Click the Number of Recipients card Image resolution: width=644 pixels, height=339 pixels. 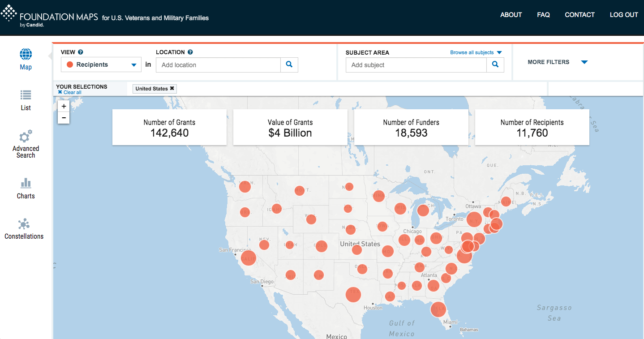532,128
